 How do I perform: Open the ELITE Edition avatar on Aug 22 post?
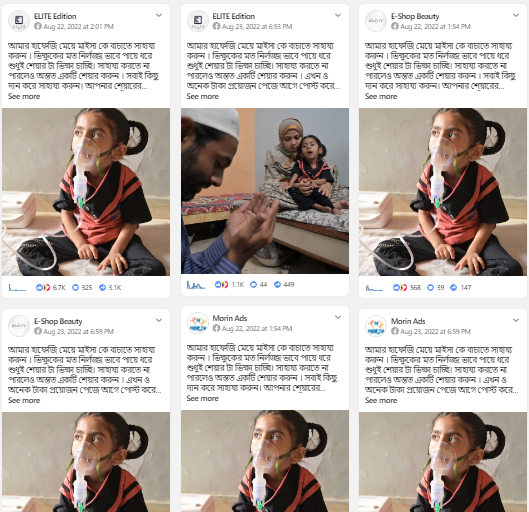pyautogui.click(x=19, y=21)
